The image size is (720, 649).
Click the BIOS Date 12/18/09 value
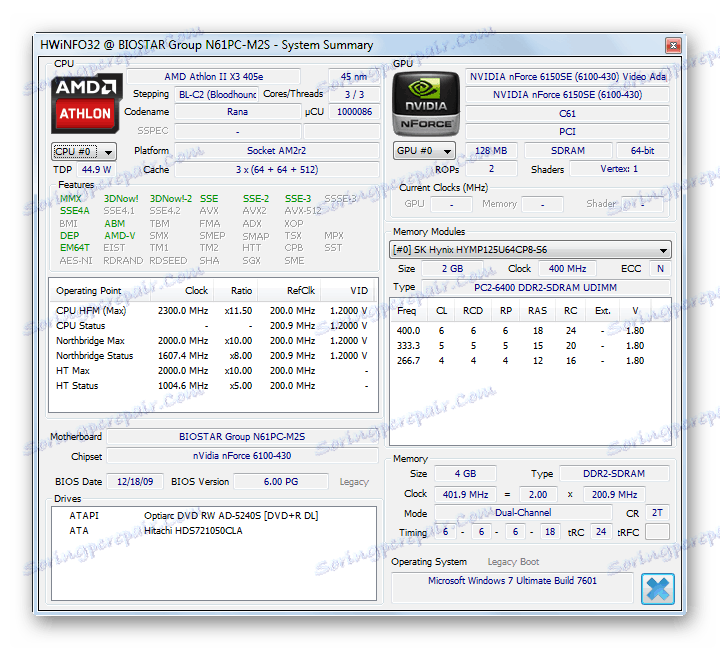135,482
